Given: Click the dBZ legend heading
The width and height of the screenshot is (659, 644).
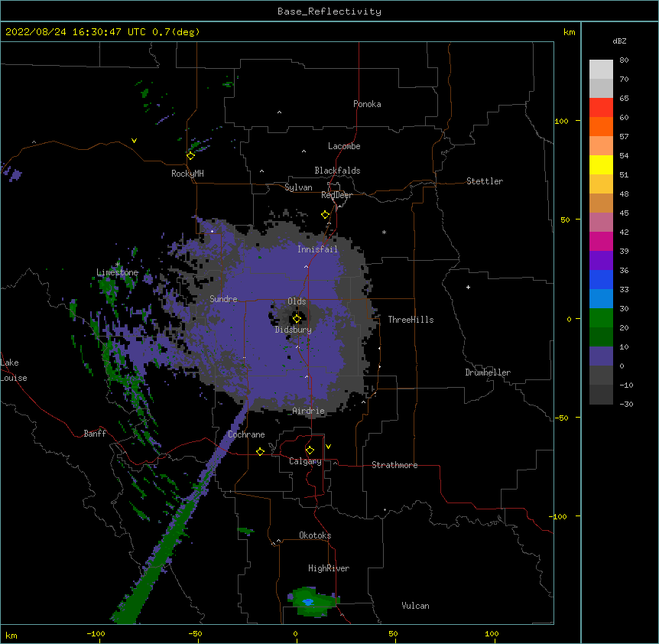Looking at the screenshot, I should coord(619,41).
